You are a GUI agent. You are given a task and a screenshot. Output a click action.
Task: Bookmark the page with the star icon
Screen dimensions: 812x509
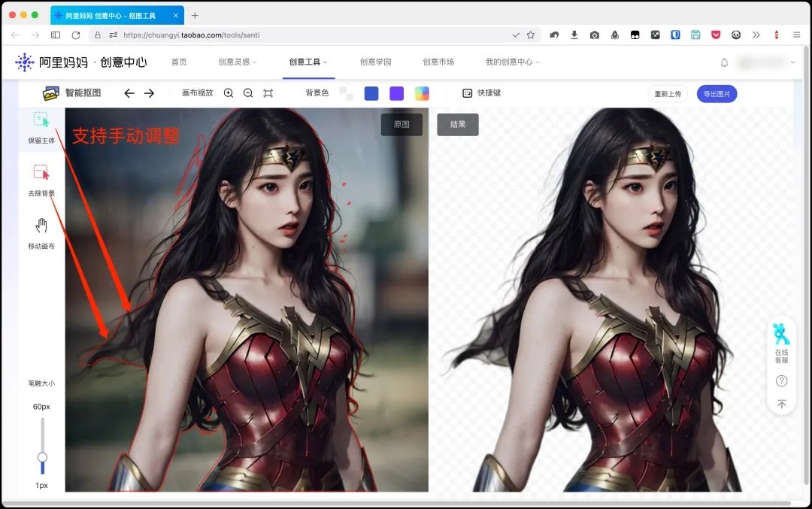pyautogui.click(x=531, y=35)
